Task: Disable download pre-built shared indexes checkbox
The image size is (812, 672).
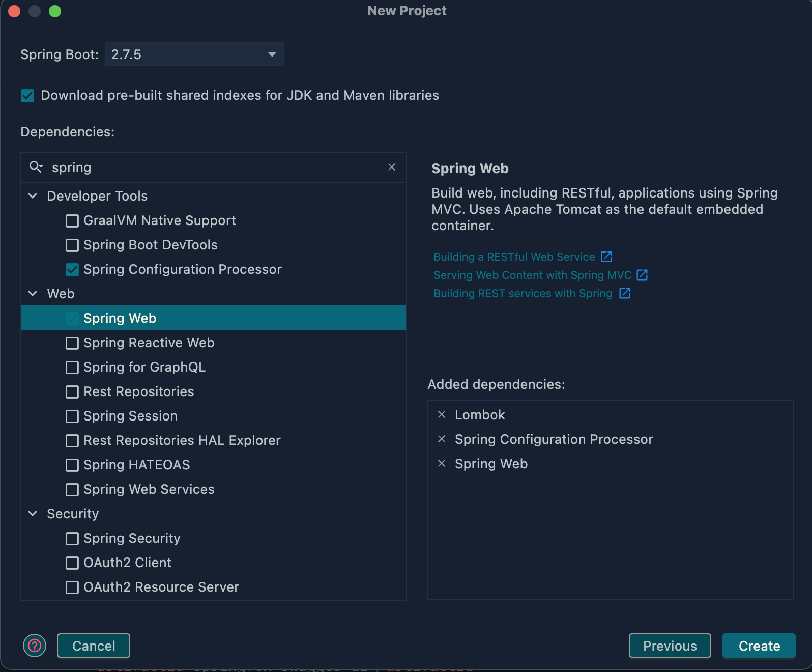Action: click(27, 96)
